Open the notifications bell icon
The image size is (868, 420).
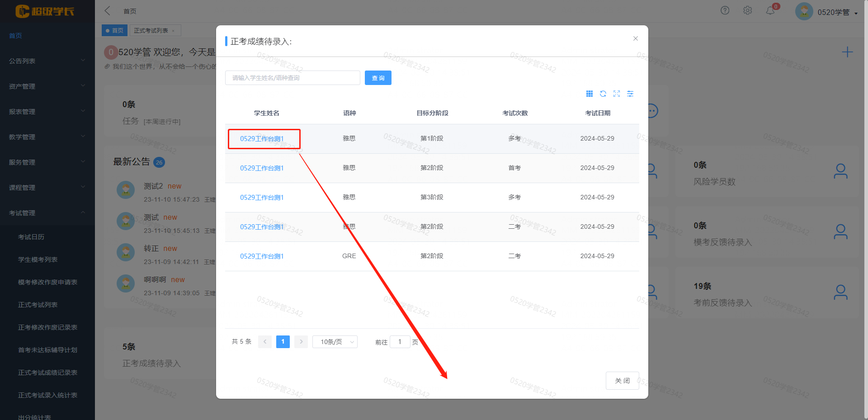(x=770, y=10)
